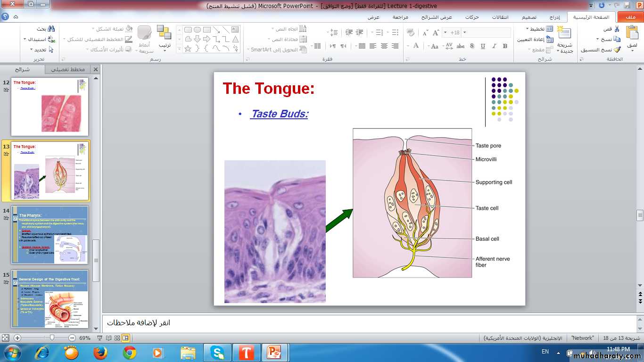Open the Design (تصميم) ribbon tab
The width and height of the screenshot is (644, 362).
point(528,17)
